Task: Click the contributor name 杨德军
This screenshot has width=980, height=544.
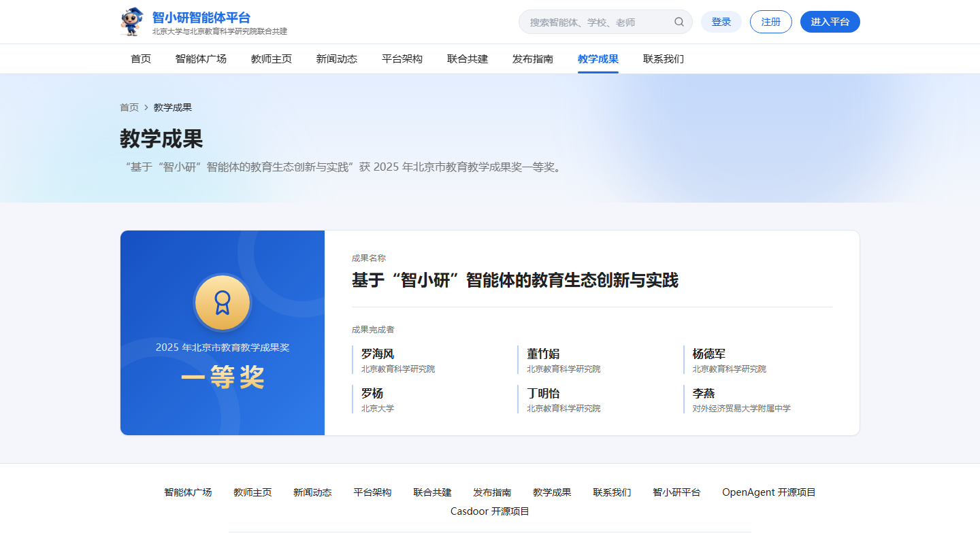Action: tap(709, 354)
